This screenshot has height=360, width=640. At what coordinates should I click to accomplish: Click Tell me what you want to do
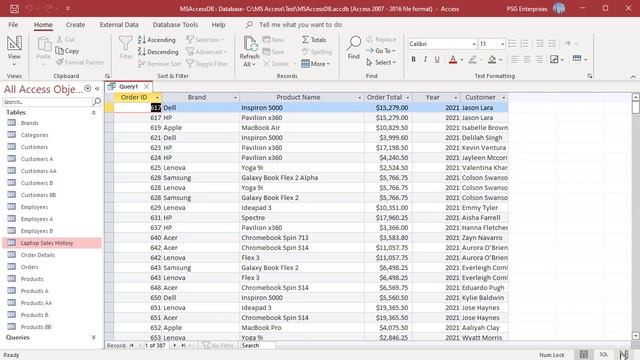[x=300, y=24]
